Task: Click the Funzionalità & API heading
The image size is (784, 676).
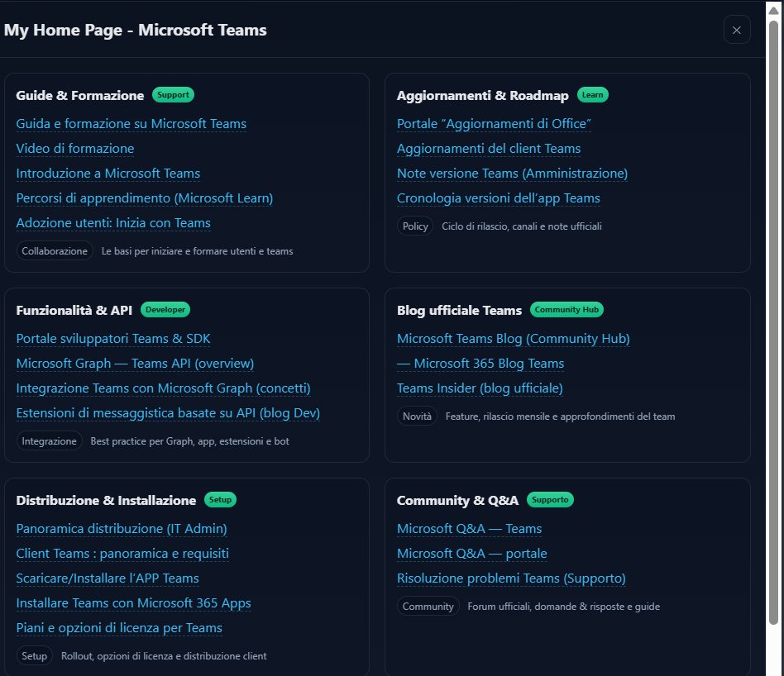Action: [x=74, y=310]
